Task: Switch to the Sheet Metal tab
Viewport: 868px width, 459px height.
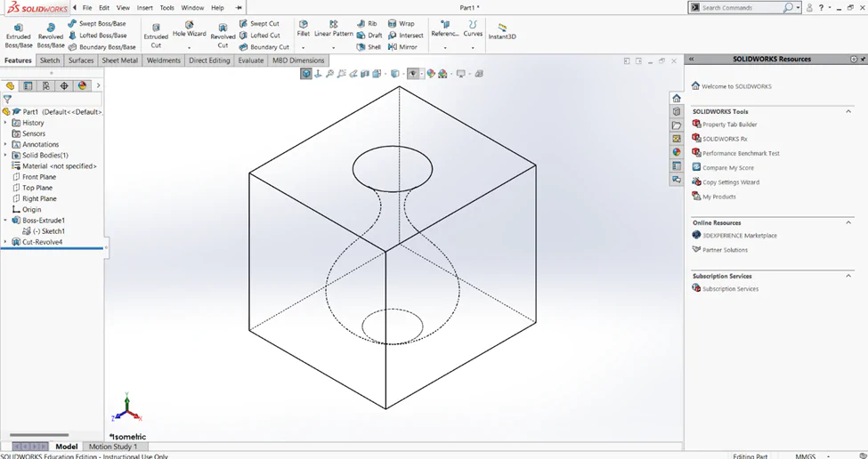Action: point(119,60)
